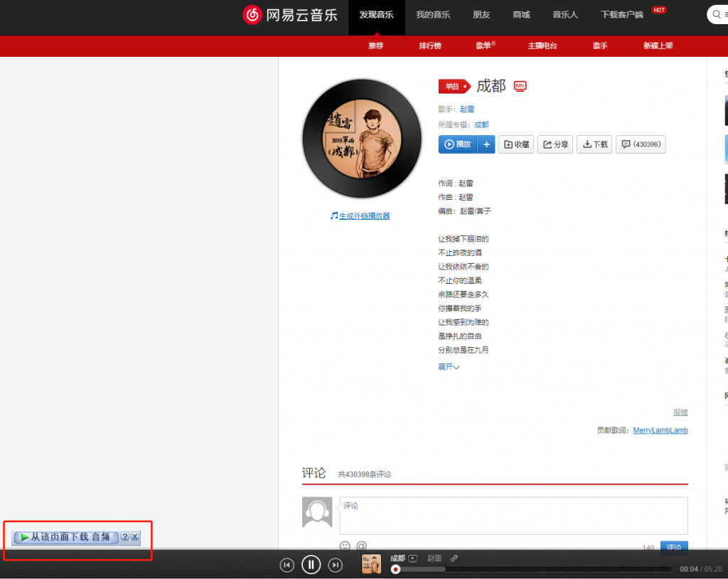The width and height of the screenshot is (728, 579).
Task: Add song to playlist with plus button
Action: point(486,144)
